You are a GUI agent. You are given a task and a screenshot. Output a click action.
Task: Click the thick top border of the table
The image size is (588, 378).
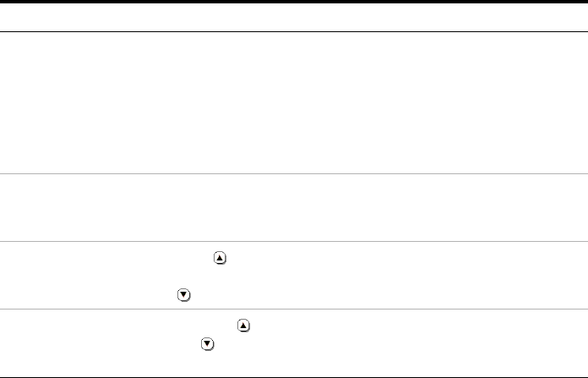294,3
